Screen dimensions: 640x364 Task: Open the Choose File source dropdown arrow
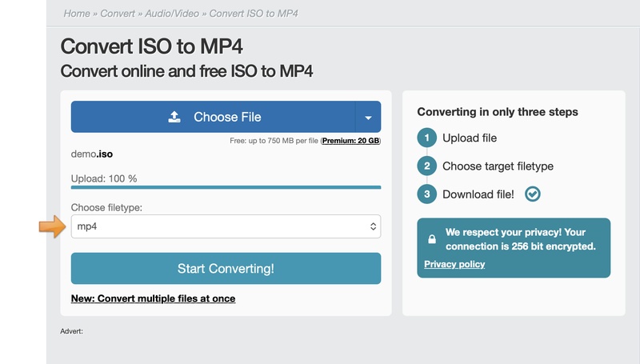click(x=368, y=117)
